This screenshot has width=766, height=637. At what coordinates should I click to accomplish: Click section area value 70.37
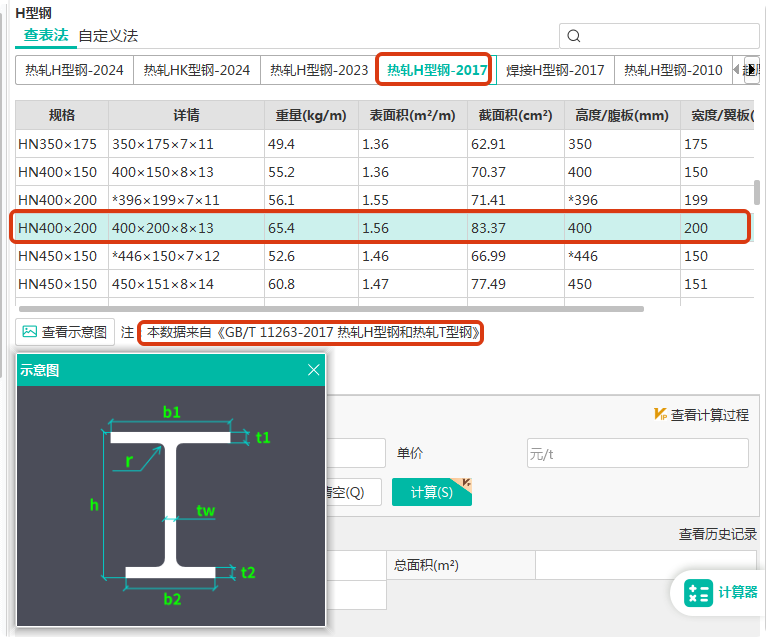488,172
